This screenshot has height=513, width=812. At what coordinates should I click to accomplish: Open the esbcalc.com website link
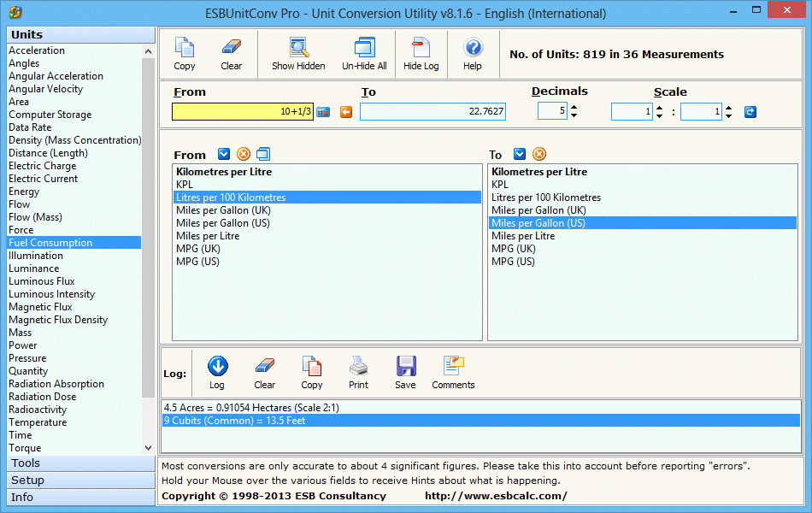(496, 496)
